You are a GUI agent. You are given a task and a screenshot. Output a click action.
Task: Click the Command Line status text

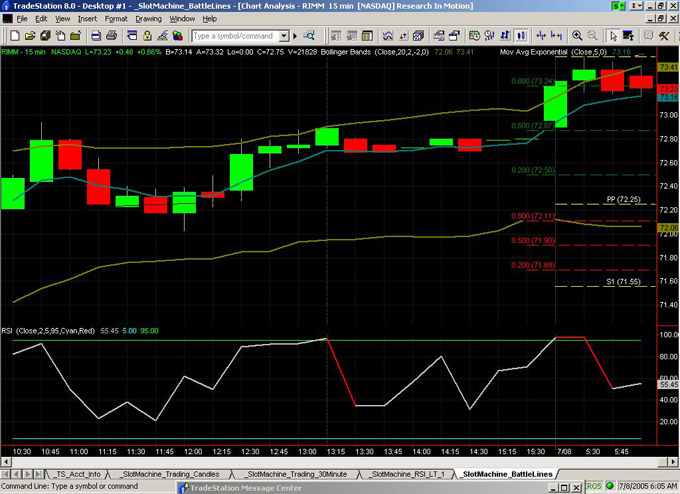click(69, 486)
